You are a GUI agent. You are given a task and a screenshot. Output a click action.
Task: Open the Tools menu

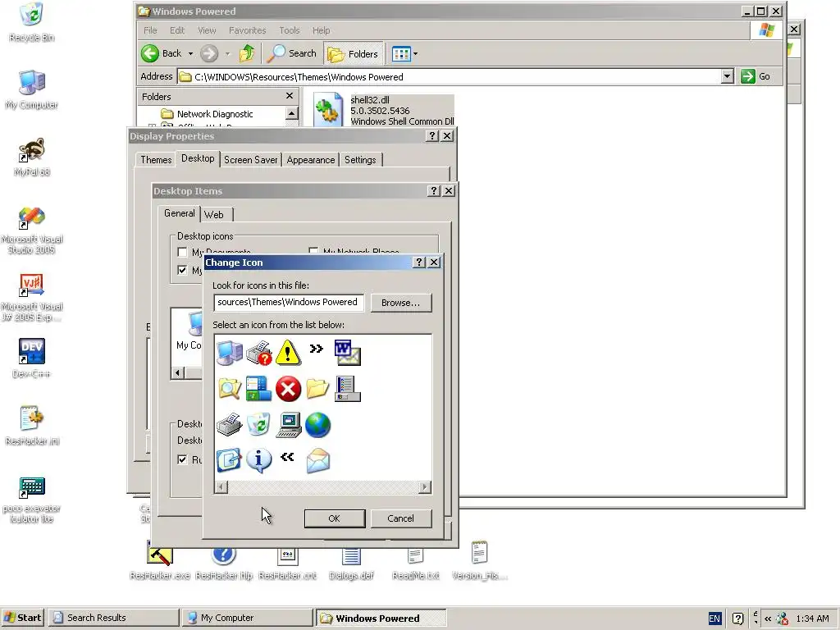pyautogui.click(x=290, y=30)
